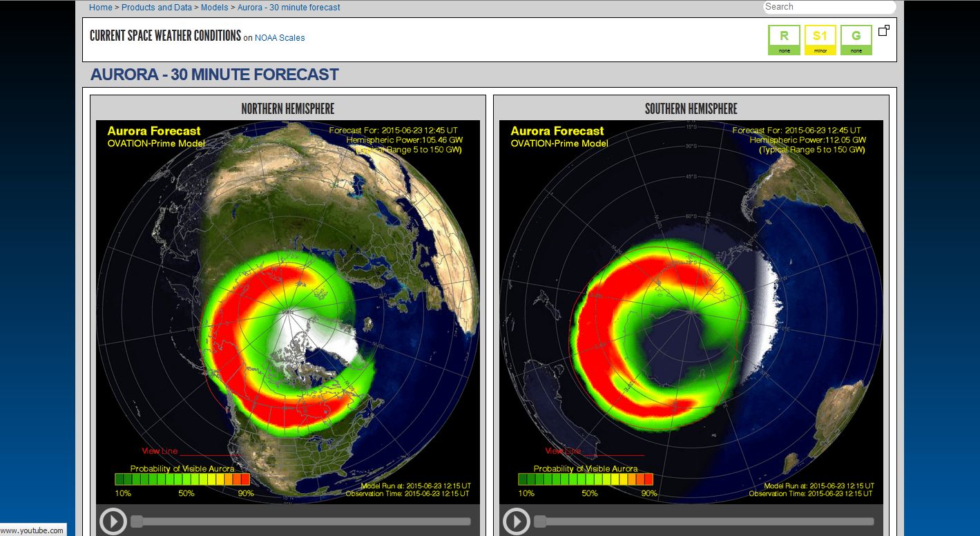The image size is (980, 536).
Task: Click the Northern Hemisphere panel heading
Action: click(x=288, y=108)
